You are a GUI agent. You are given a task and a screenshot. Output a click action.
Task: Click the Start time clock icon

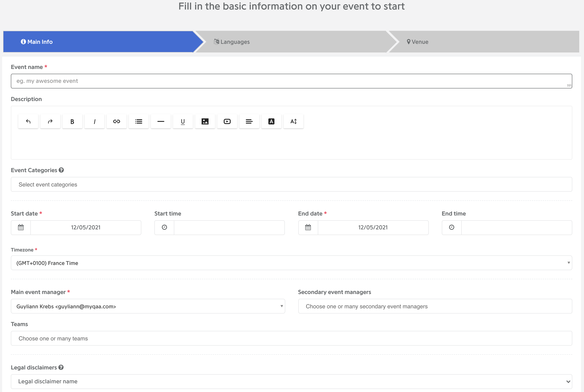point(165,227)
